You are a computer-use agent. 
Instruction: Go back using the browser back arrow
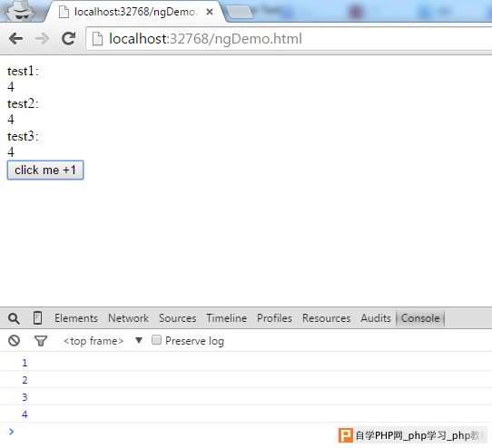[x=15, y=39]
